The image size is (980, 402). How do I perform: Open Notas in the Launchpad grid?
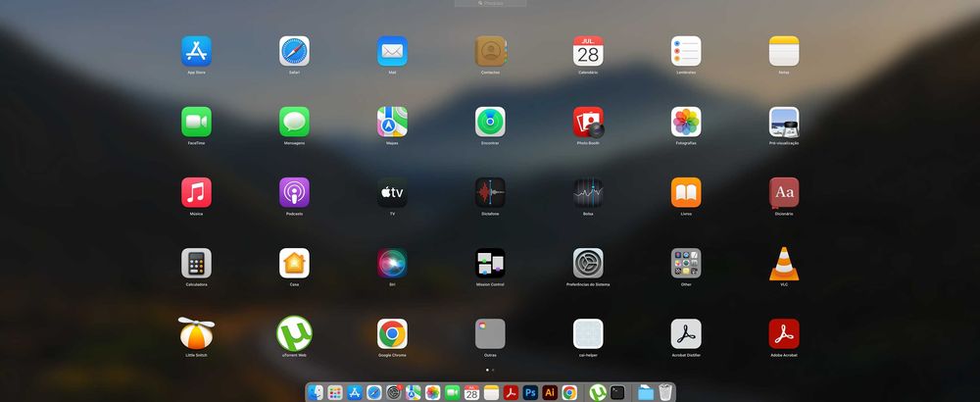(784, 51)
